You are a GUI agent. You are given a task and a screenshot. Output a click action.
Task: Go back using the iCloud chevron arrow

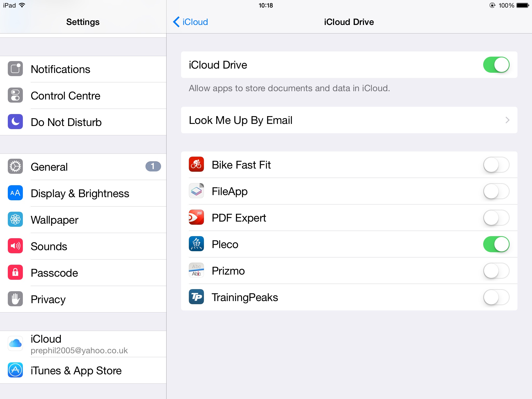pyautogui.click(x=176, y=22)
